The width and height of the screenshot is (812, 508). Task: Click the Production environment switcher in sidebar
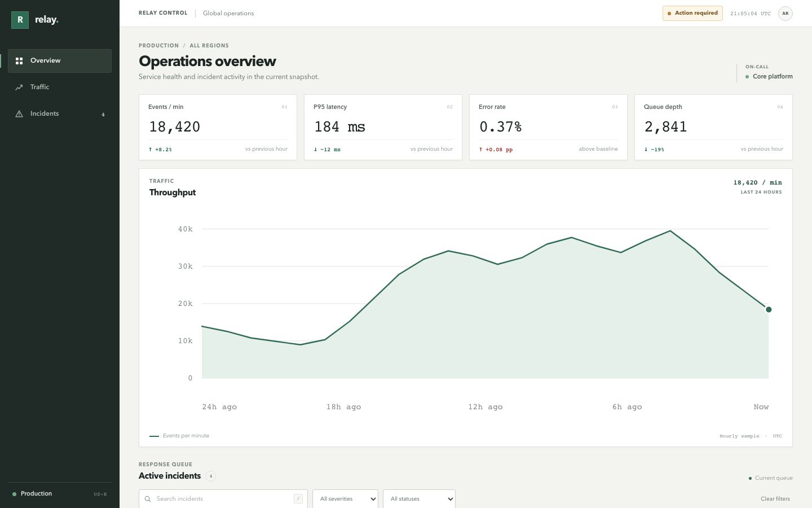pyautogui.click(x=60, y=494)
